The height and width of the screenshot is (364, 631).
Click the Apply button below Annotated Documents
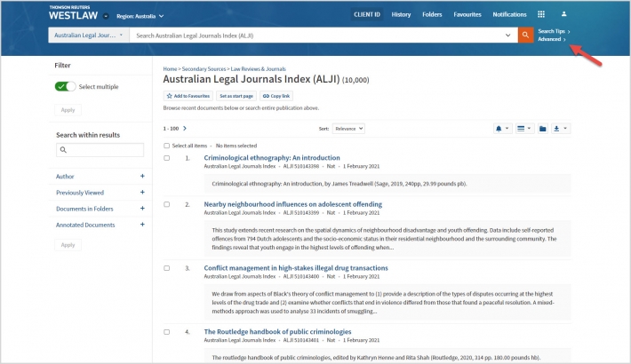point(68,245)
